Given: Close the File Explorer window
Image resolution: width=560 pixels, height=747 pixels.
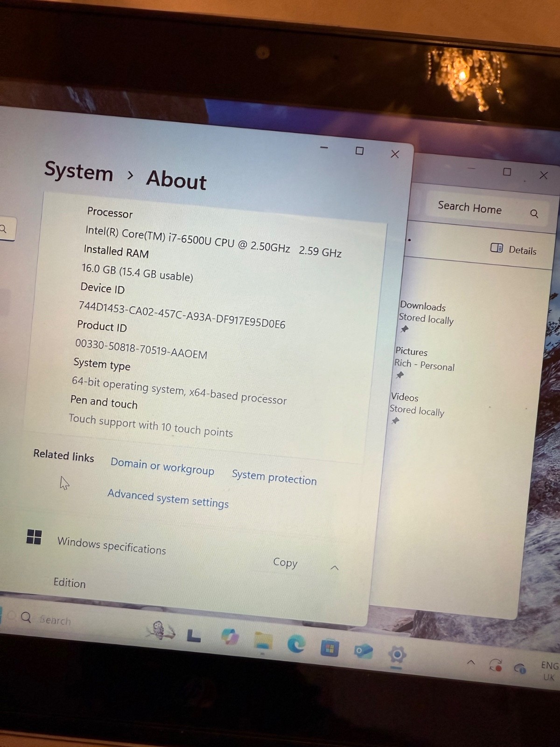Looking at the screenshot, I should click(x=544, y=175).
